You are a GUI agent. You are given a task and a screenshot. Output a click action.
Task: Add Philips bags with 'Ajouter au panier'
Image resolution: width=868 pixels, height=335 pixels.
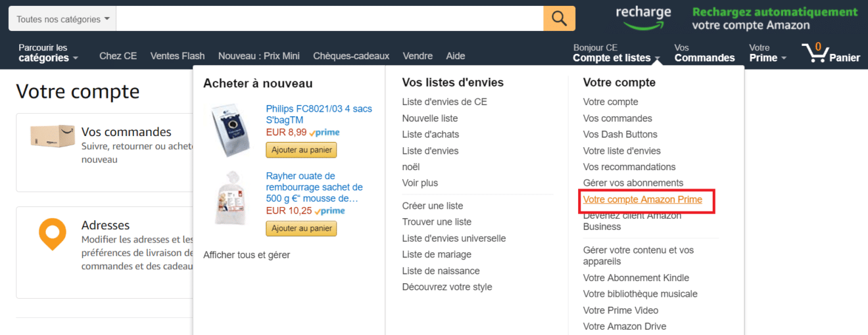[x=301, y=150]
